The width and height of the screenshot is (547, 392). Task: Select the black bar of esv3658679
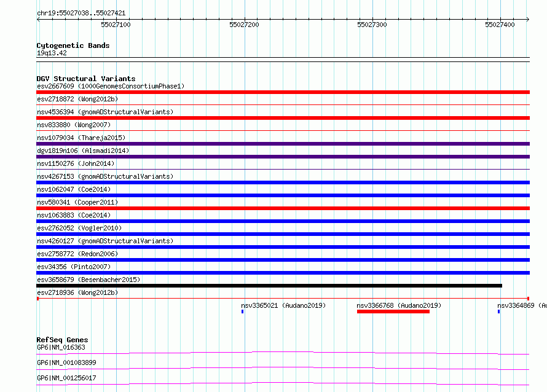coord(269,286)
